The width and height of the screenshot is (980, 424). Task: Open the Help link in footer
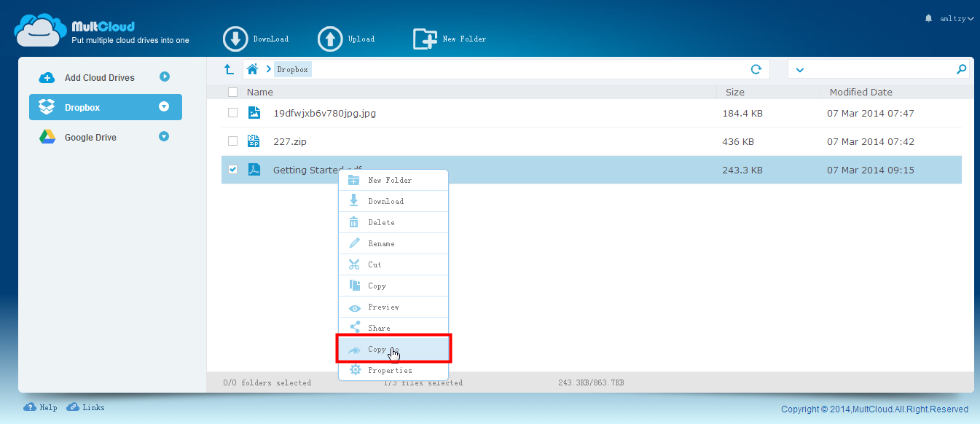point(49,407)
